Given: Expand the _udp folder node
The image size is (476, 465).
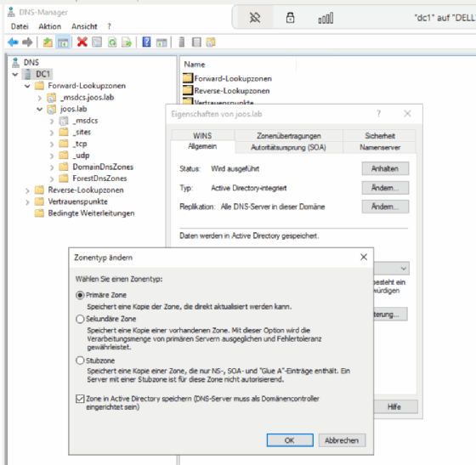Looking at the screenshot, I should 52,156.
